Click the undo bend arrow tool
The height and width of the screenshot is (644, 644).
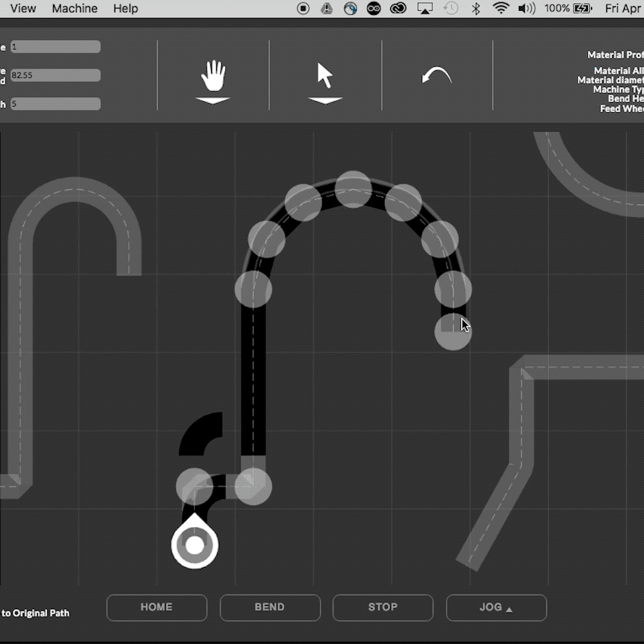pyautogui.click(x=437, y=74)
